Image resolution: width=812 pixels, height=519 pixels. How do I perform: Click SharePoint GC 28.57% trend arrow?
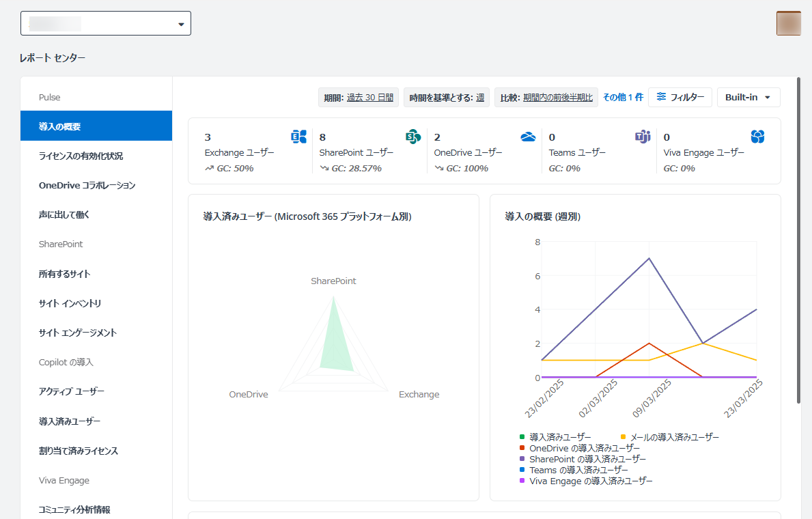[324, 169]
